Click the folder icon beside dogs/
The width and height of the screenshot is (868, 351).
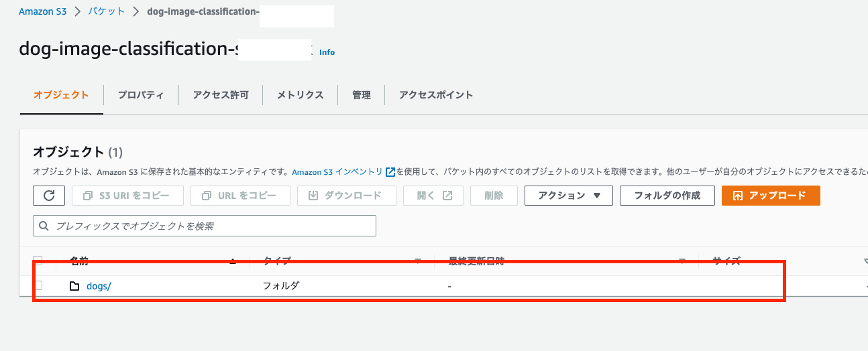tap(74, 286)
